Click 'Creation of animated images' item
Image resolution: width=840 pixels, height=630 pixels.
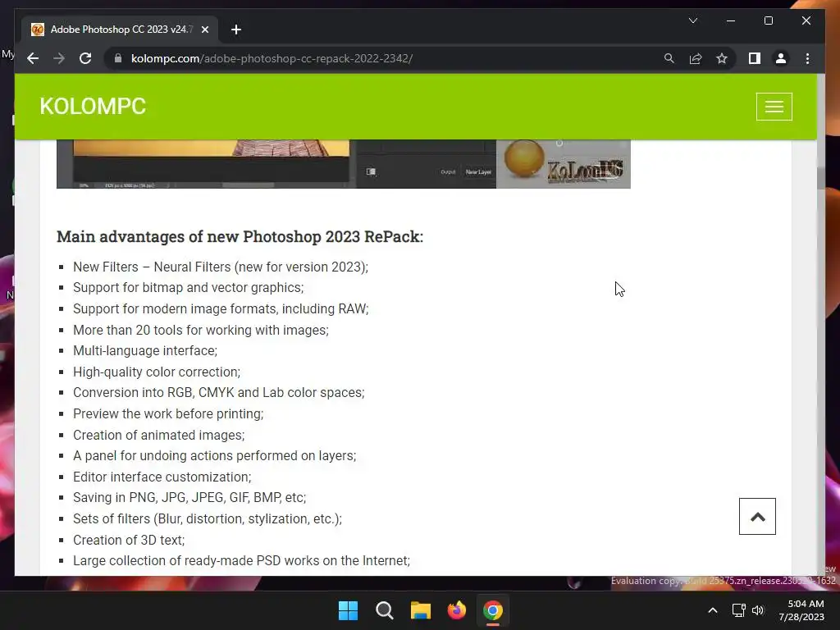coord(158,435)
